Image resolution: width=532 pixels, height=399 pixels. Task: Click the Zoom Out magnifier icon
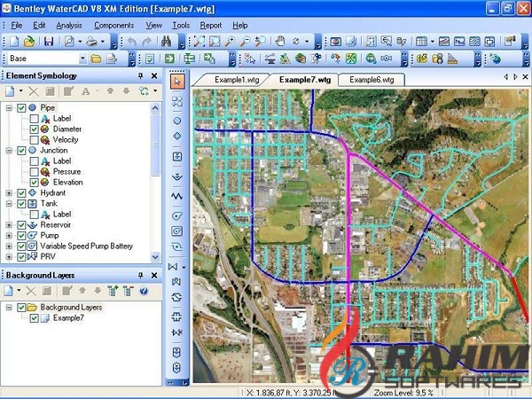[x=245, y=42]
